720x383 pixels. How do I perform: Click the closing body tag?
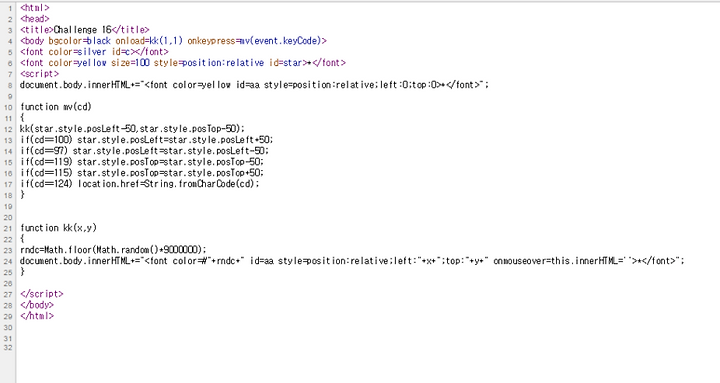click(37, 305)
